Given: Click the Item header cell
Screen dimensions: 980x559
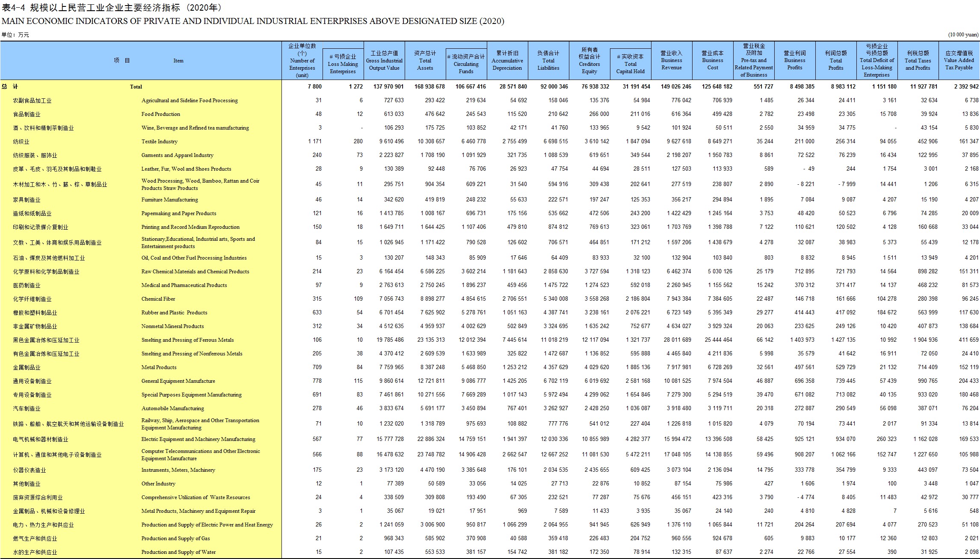Looking at the screenshot, I should [x=178, y=61].
